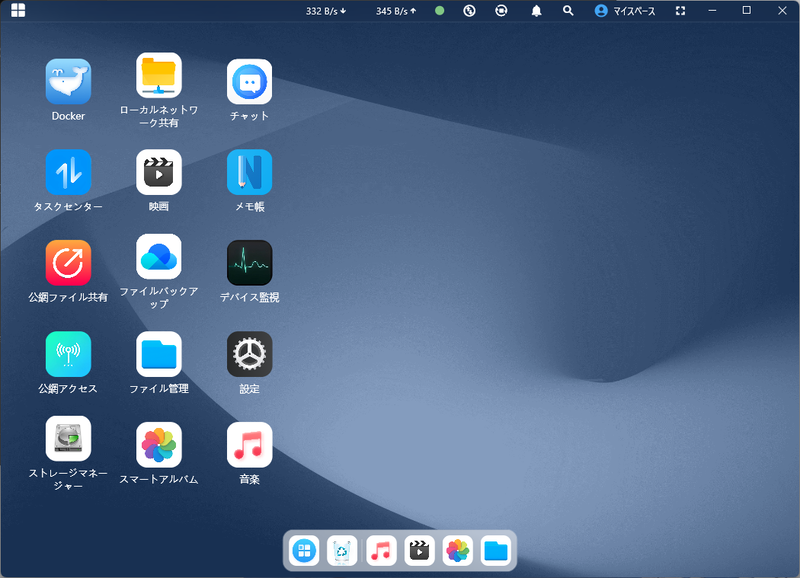Launch the チャット app
800x578 pixels.
pos(249,82)
